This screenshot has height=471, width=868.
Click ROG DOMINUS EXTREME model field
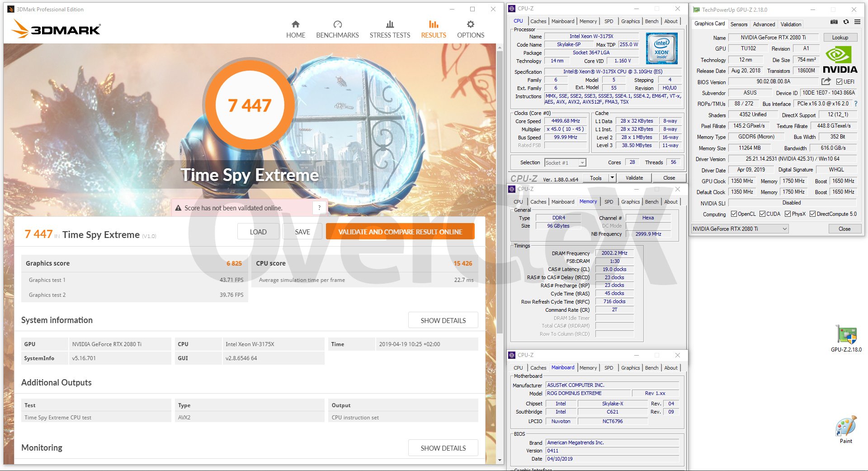(588, 393)
